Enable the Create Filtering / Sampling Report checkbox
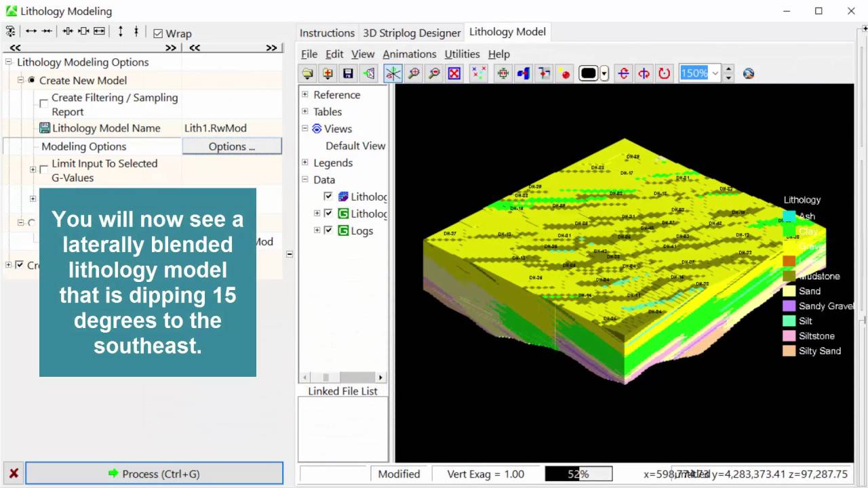This screenshot has height=488, width=868. click(x=43, y=104)
